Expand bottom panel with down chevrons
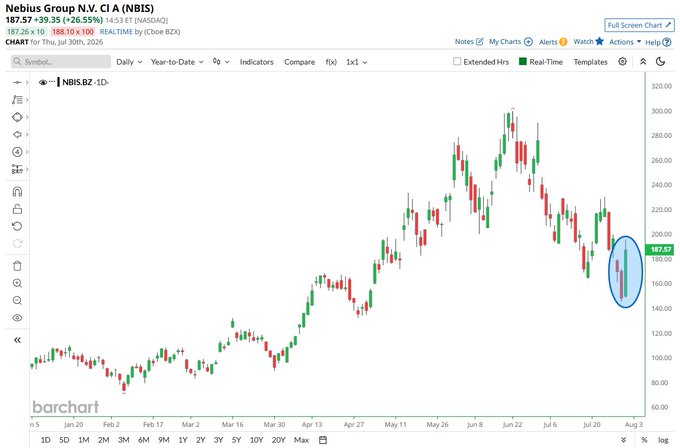 (x=624, y=440)
